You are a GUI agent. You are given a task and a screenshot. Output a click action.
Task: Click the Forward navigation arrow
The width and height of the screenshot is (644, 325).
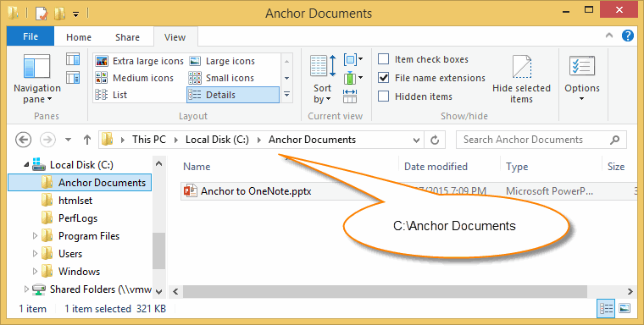coord(47,140)
